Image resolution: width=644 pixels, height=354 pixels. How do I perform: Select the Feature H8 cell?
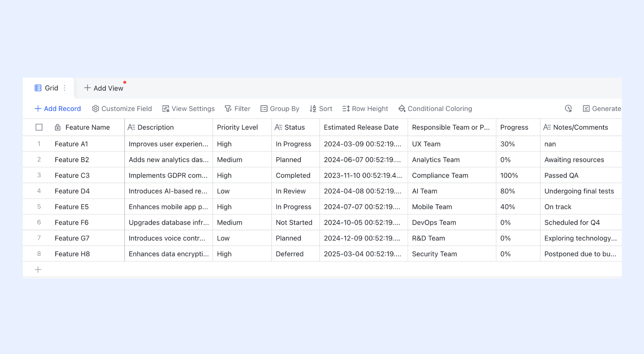click(x=88, y=254)
